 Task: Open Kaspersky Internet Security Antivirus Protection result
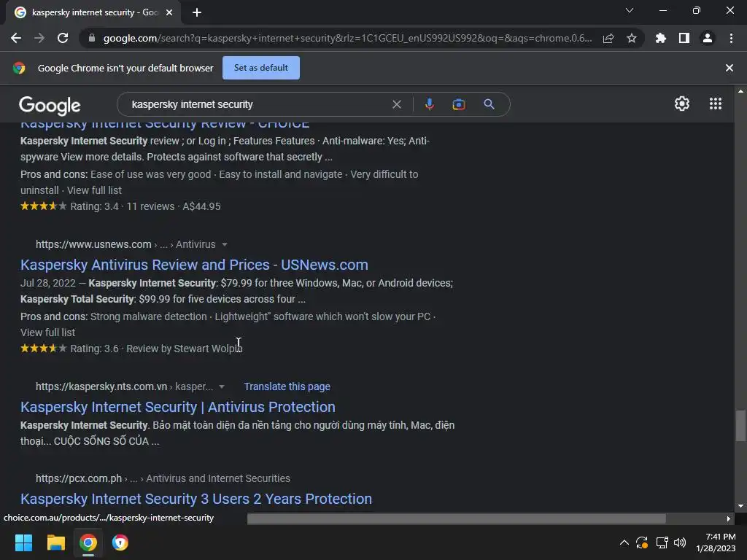(178, 407)
